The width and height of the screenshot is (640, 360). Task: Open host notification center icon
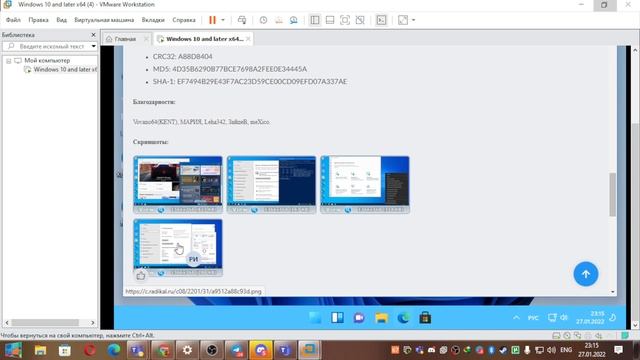618,350
